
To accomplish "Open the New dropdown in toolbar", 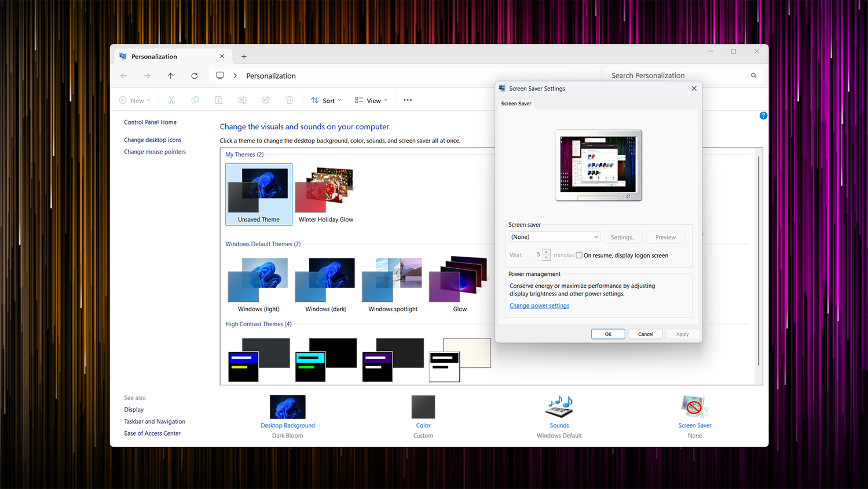I will (135, 100).
